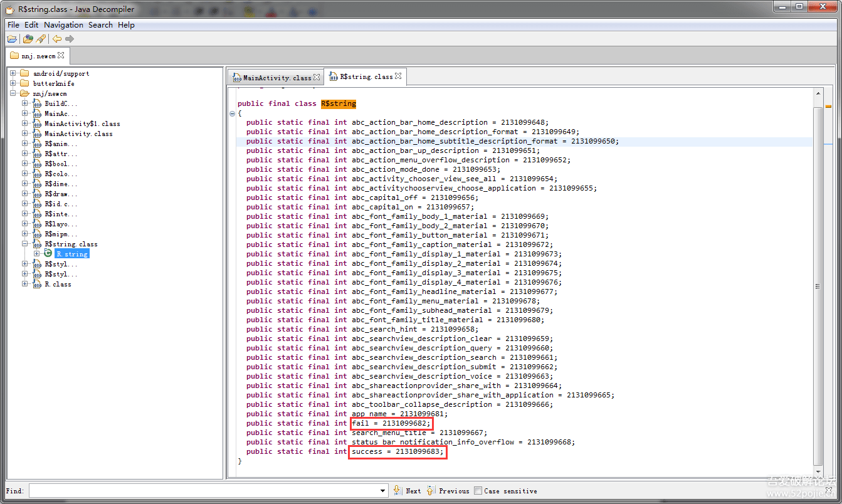Select the android/support folder
The height and width of the screenshot is (504, 842).
tap(61, 73)
